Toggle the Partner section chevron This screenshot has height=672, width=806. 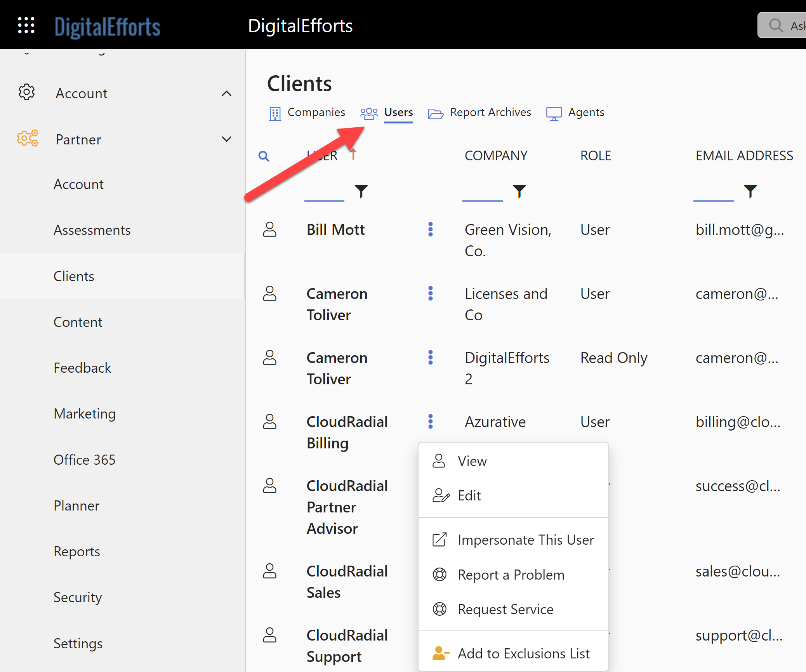coord(226,139)
